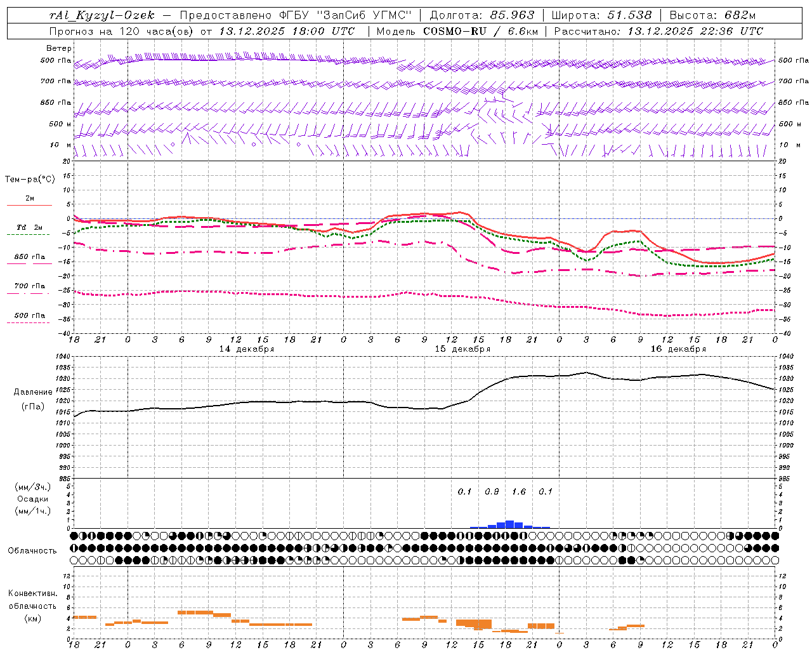Click the 850 гПа temperature legend entry

30,257
